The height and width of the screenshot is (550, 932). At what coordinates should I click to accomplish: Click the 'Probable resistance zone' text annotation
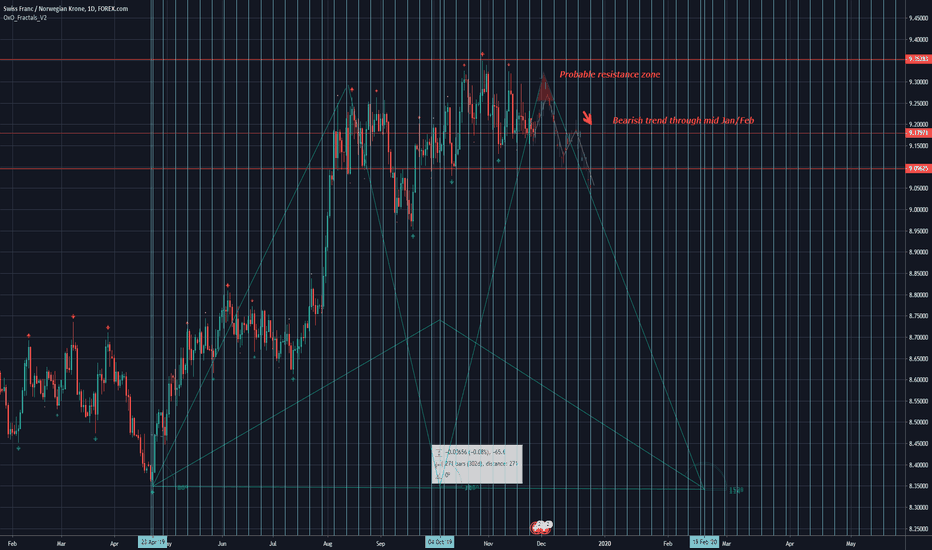tap(609, 75)
